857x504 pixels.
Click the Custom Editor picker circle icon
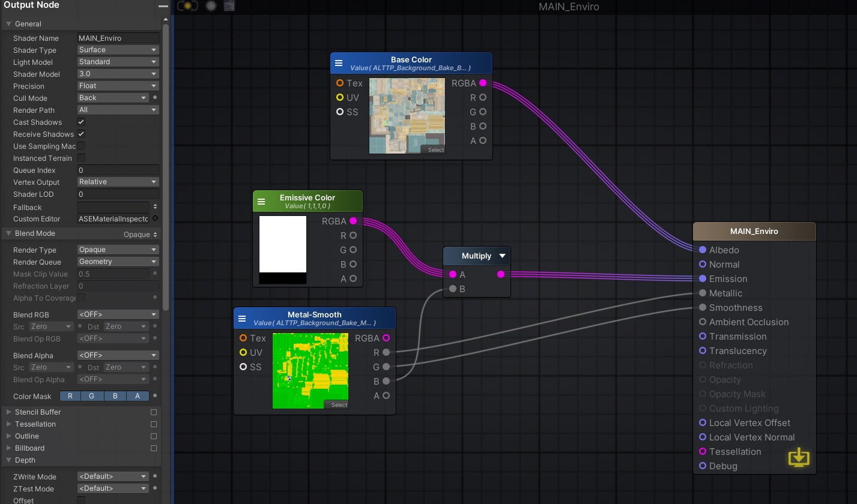click(155, 218)
